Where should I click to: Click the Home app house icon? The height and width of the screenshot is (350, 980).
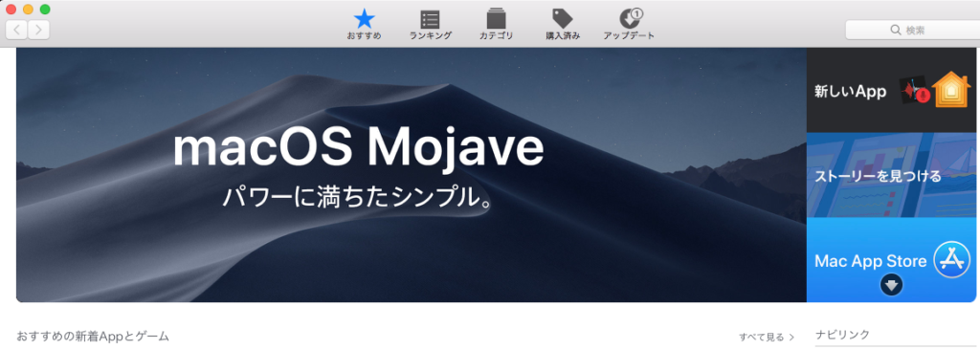pyautogui.click(x=950, y=90)
